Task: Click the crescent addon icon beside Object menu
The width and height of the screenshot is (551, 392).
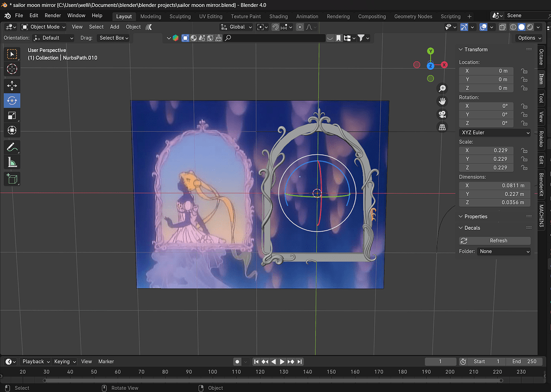Action: pos(149,27)
